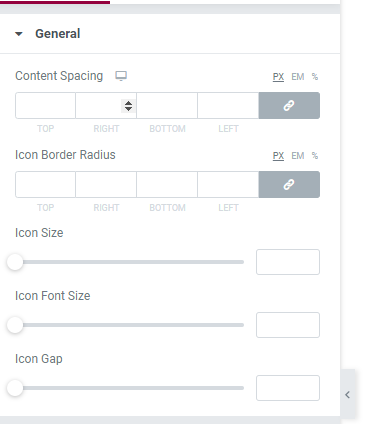The width and height of the screenshot is (365, 424).
Task: Click the Icon Gap slider handle
Action: [x=15, y=388]
